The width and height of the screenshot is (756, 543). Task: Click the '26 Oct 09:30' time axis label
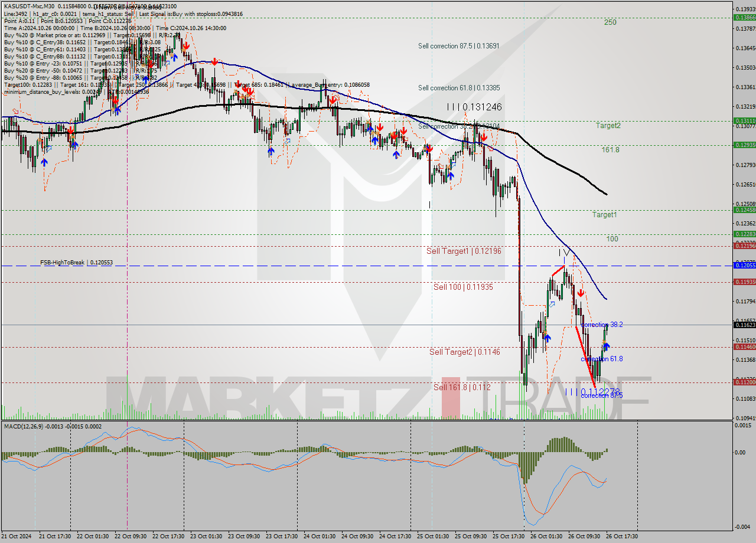point(585,536)
